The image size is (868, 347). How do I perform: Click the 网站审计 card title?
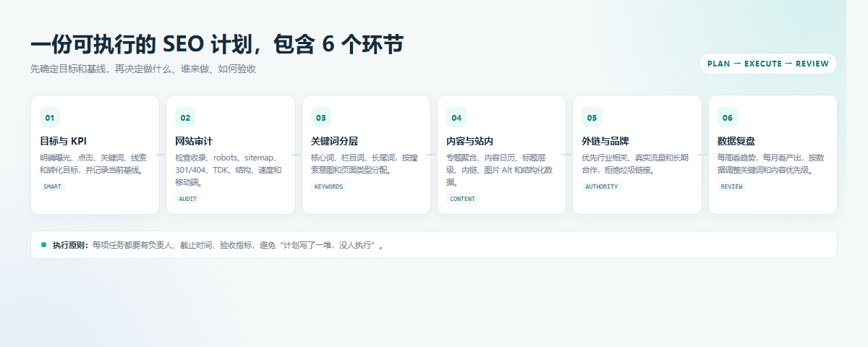194,141
